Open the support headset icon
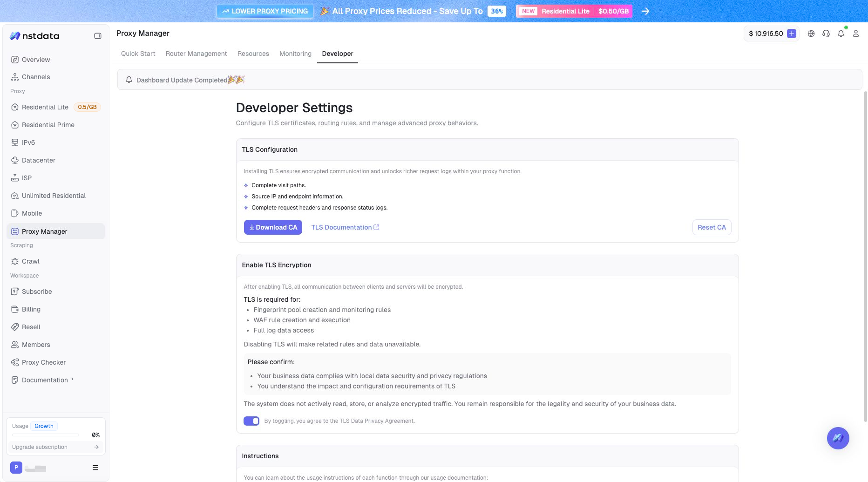This screenshot has height=482, width=868. (x=826, y=34)
